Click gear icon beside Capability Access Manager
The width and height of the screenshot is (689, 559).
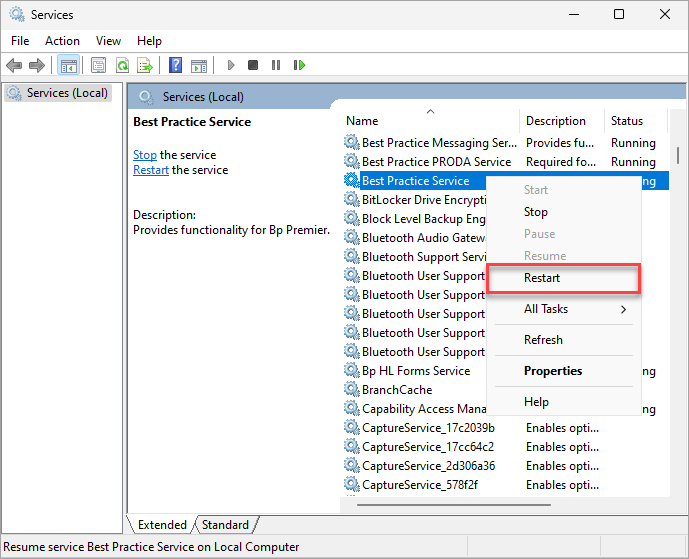352,408
